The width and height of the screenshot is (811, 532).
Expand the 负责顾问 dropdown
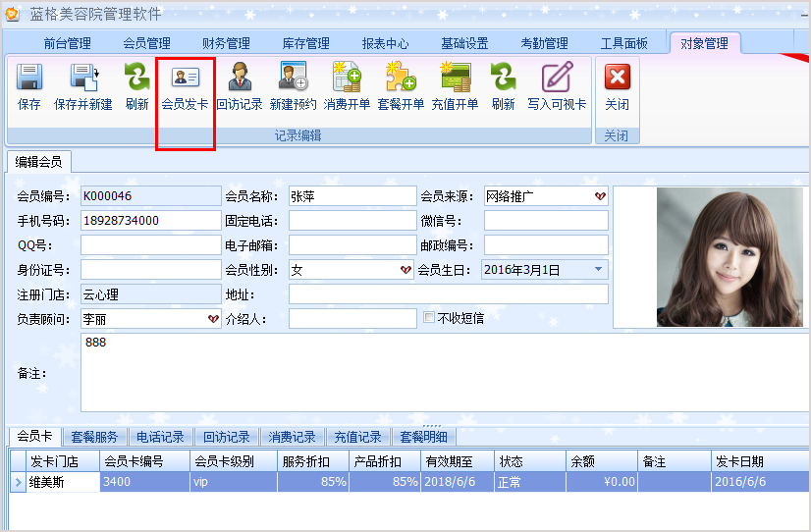point(213,319)
